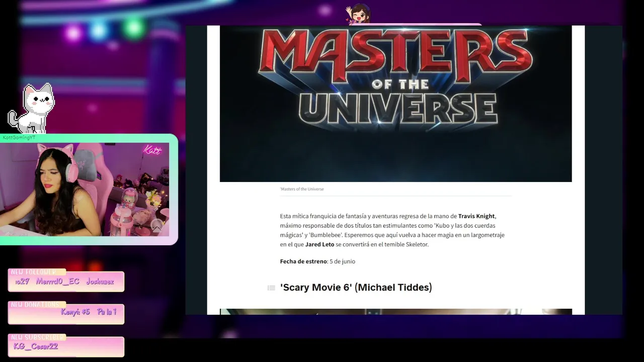
Task: Select the bold name 'Travis Knight'
Action: click(476, 216)
